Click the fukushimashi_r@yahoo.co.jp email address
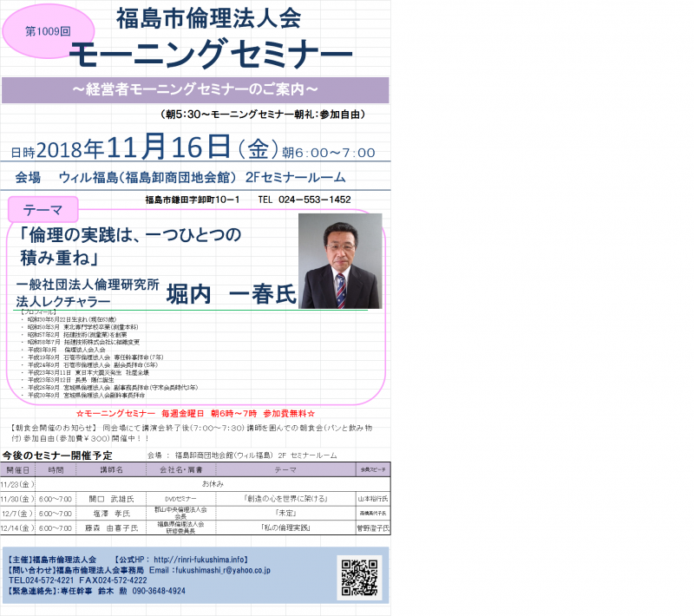Viewport: 694px width, 616px height. pos(221,570)
